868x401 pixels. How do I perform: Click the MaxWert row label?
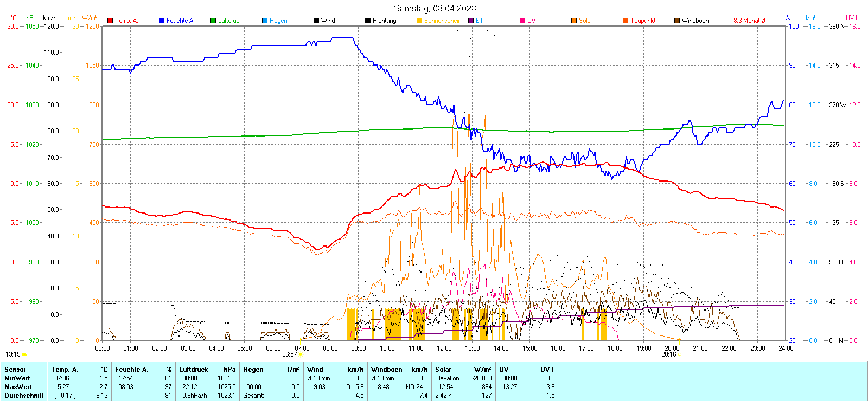18,387
